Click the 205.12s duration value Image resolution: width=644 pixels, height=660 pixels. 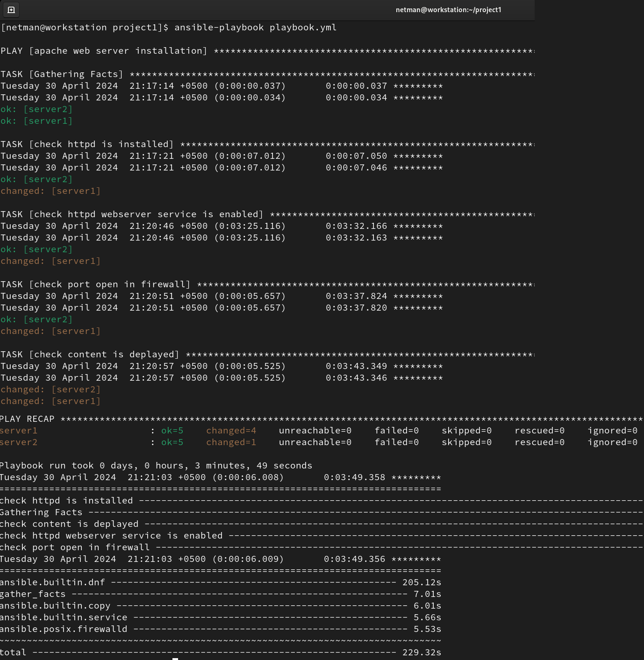coord(422,582)
